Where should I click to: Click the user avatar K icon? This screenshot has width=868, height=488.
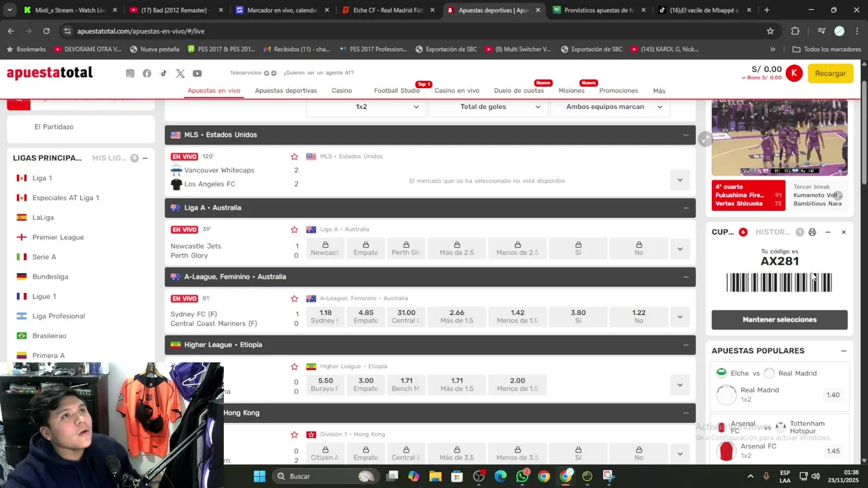pyautogui.click(x=794, y=73)
